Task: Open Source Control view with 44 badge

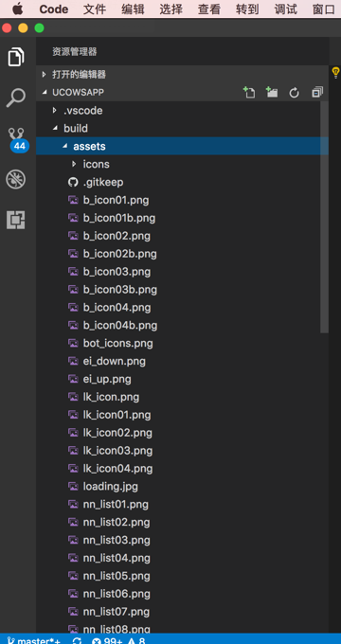Action: pyautogui.click(x=17, y=139)
